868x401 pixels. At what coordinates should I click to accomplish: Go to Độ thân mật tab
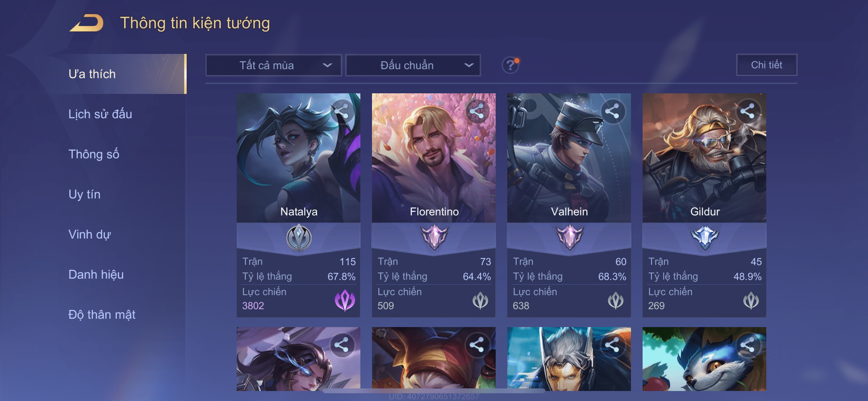[102, 314]
